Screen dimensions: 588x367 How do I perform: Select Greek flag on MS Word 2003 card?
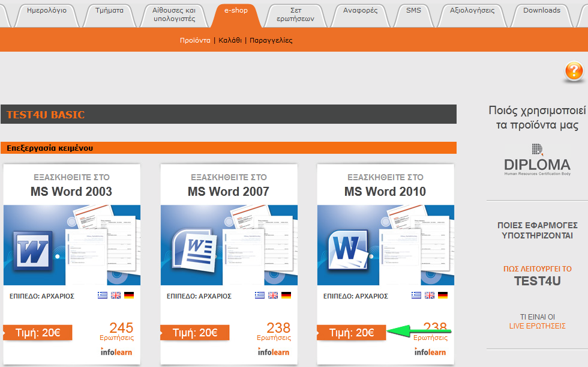(x=103, y=296)
